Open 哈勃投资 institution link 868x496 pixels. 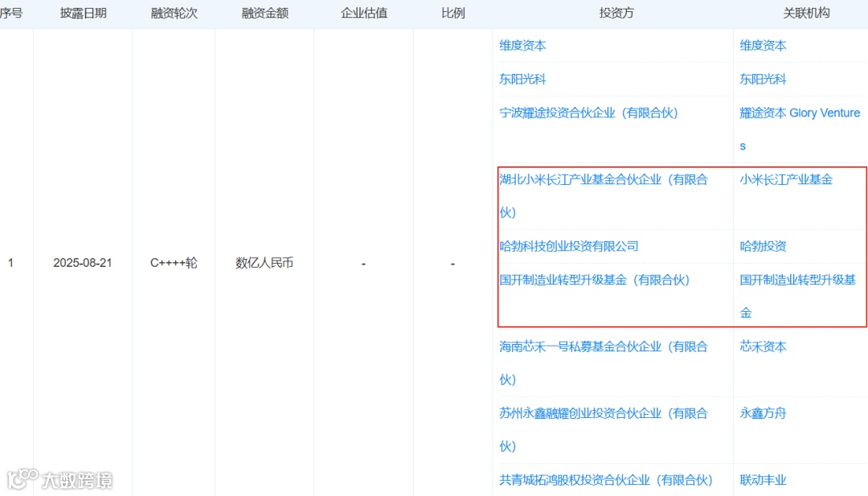[763, 246]
